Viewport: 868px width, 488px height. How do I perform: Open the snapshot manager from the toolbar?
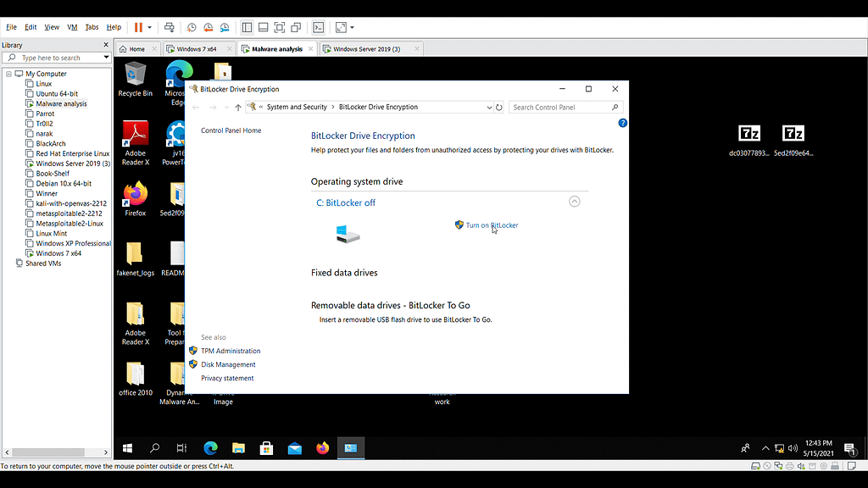[x=225, y=27]
